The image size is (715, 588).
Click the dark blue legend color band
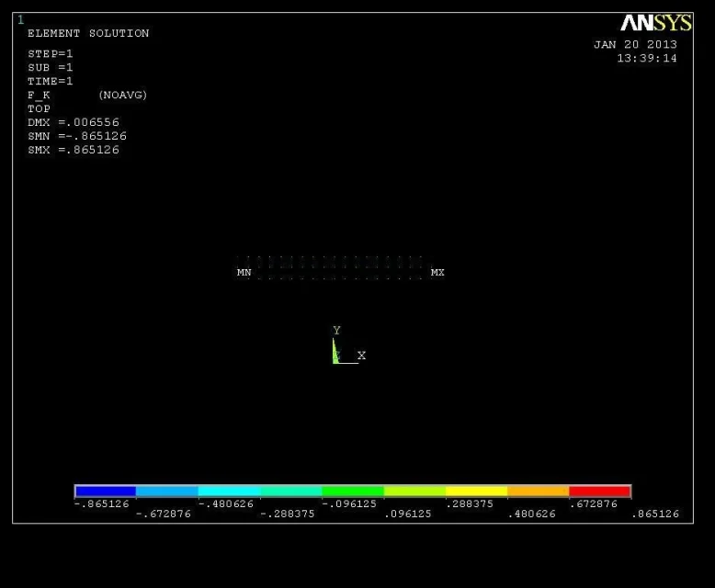click(106, 491)
